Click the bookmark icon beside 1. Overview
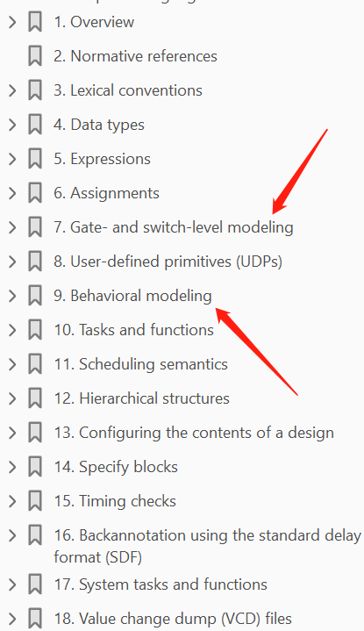 pyautogui.click(x=35, y=22)
